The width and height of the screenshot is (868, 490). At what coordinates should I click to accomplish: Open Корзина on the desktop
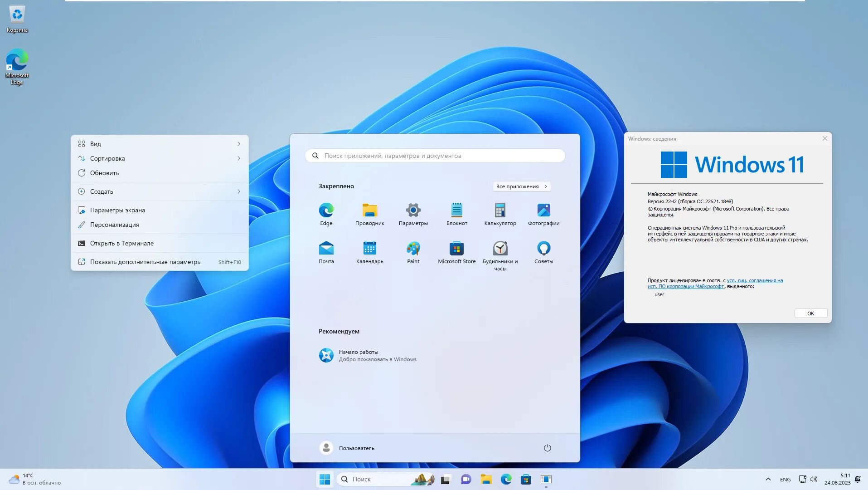click(17, 19)
